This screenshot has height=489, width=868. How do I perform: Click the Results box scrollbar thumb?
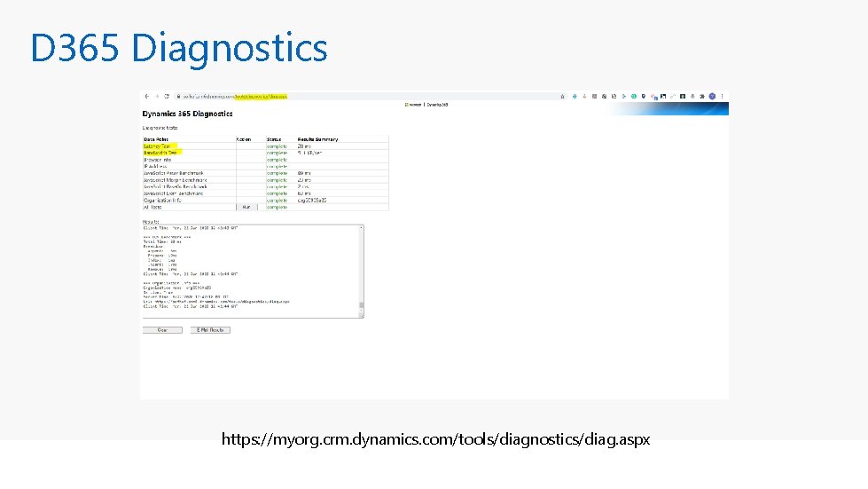point(362,305)
